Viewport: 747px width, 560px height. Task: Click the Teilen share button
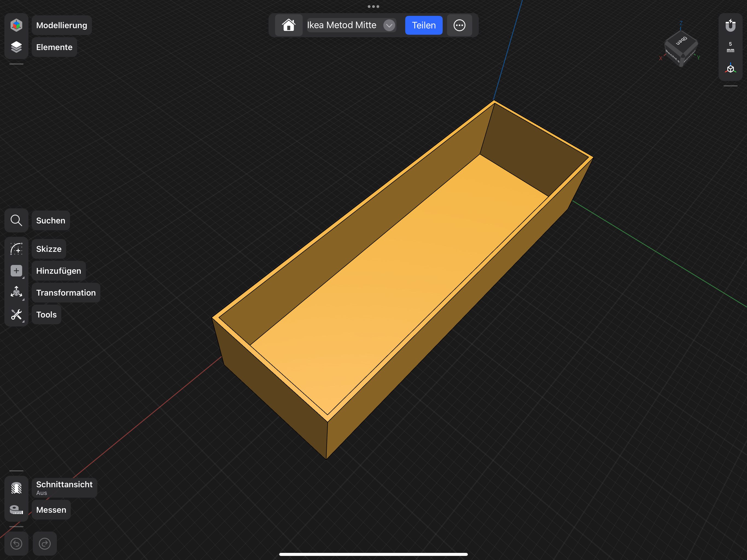tap(424, 25)
